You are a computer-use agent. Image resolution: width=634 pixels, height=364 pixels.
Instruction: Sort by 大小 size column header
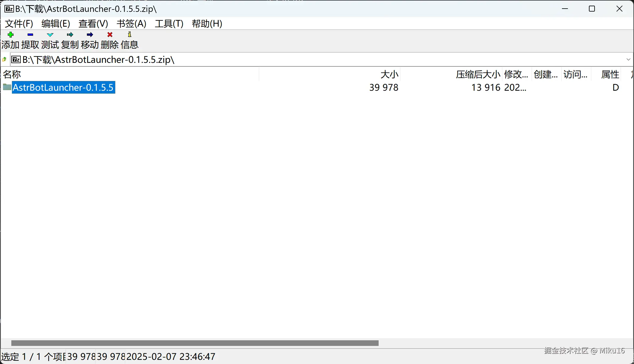click(x=389, y=74)
